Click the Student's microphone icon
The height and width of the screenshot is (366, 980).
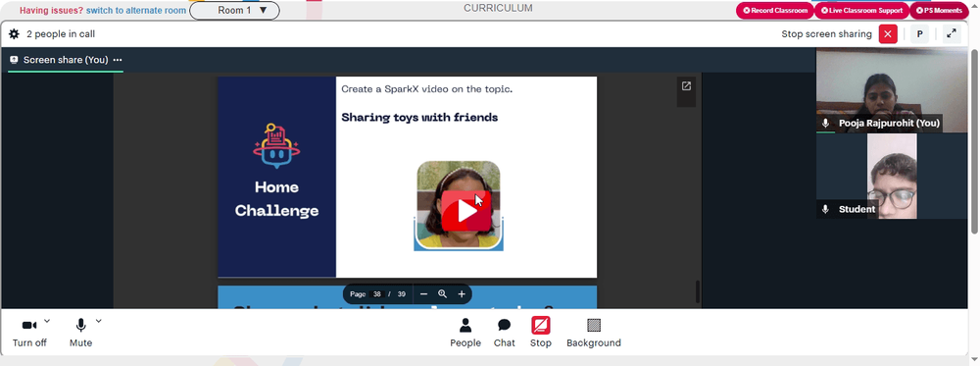pyautogui.click(x=825, y=210)
